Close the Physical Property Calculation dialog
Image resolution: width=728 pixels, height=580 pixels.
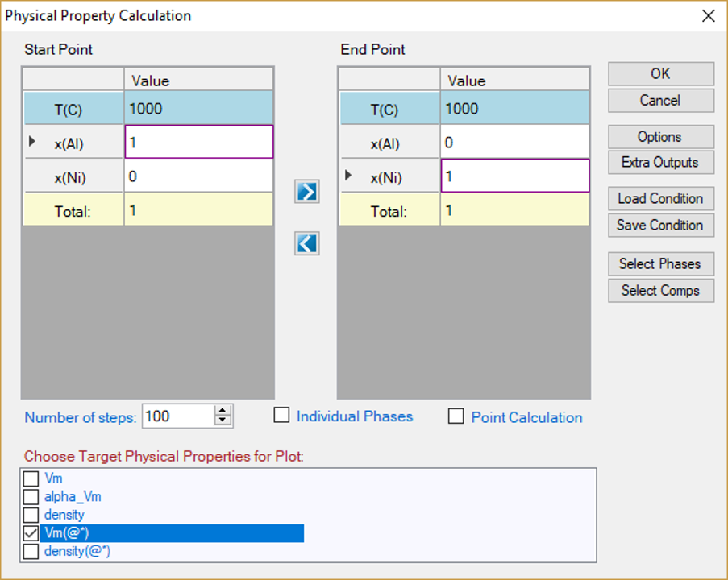click(x=708, y=16)
